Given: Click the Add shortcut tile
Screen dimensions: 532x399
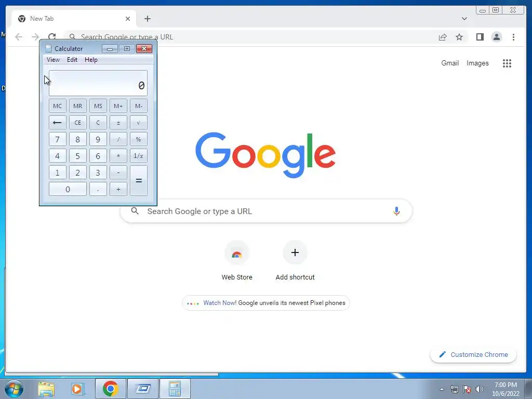Looking at the screenshot, I should tap(295, 261).
